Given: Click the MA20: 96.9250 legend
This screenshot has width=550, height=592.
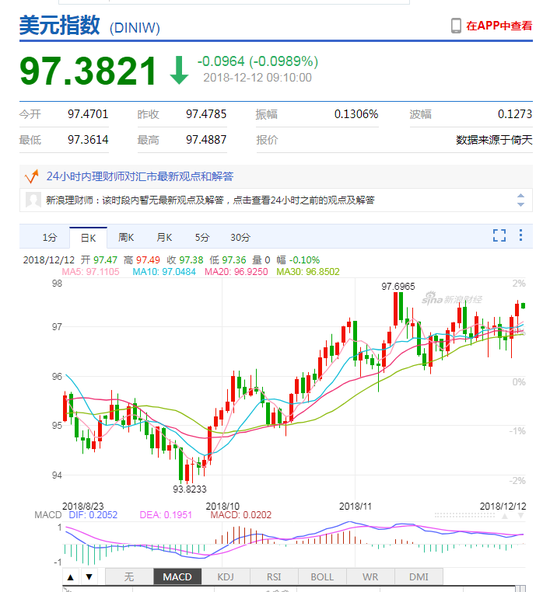Looking at the screenshot, I should [x=236, y=272].
